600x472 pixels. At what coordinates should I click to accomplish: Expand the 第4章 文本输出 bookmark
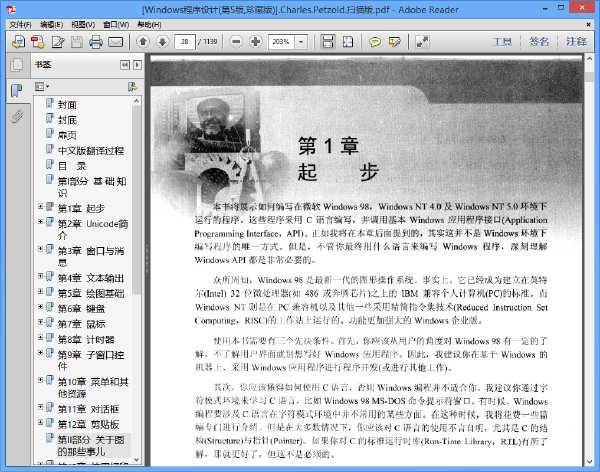(40, 276)
